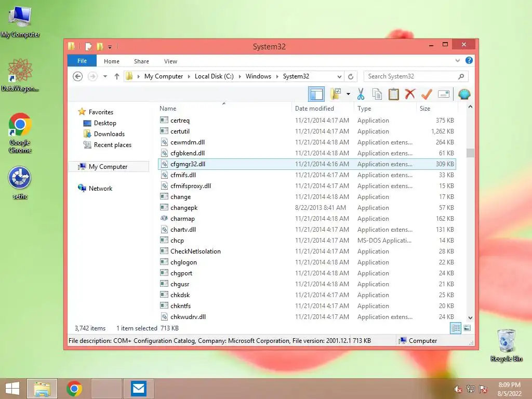Open the Mail app on the taskbar
Screen dimensions: 532x399
(138, 389)
